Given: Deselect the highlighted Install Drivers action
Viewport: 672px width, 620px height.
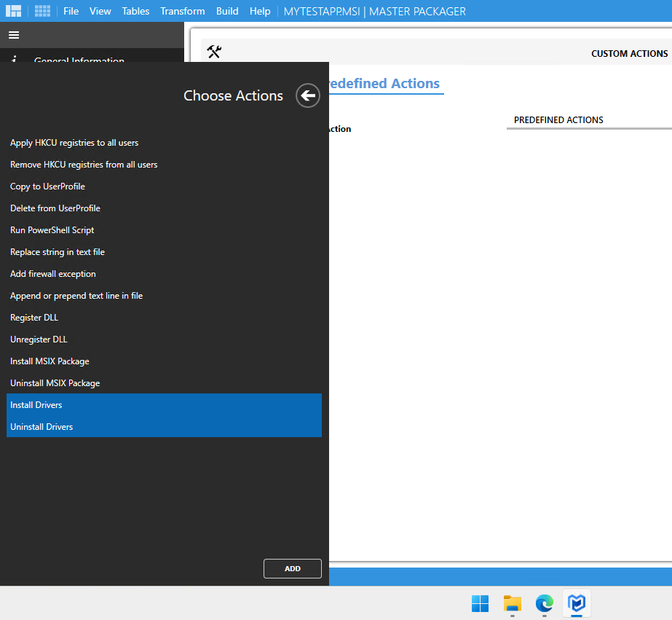Looking at the screenshot, I should [x=164, y=405].
